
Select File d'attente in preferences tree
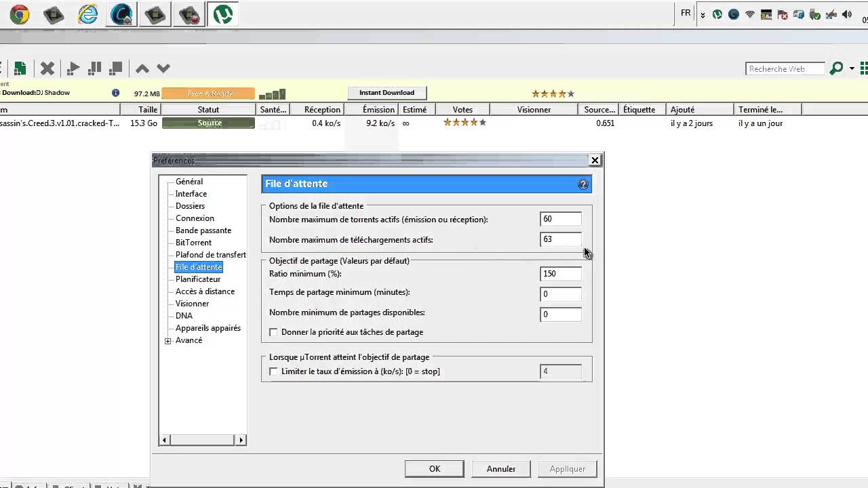pos(199,267)
